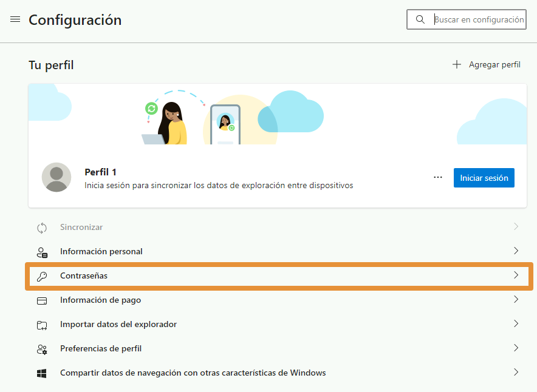The height and width of the screenshot is (392, 537).
Task: Open the three-dot profile options menu
Action: point(438,177)
